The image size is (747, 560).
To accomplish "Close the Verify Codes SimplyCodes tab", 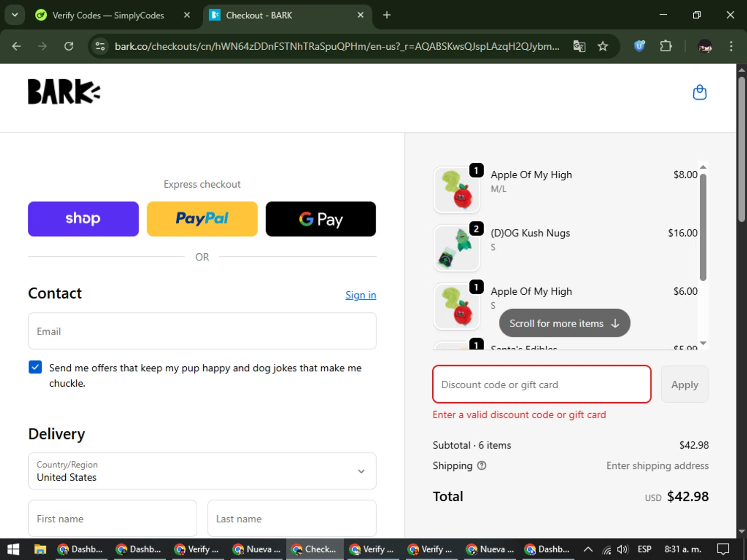I will [187, 15].
